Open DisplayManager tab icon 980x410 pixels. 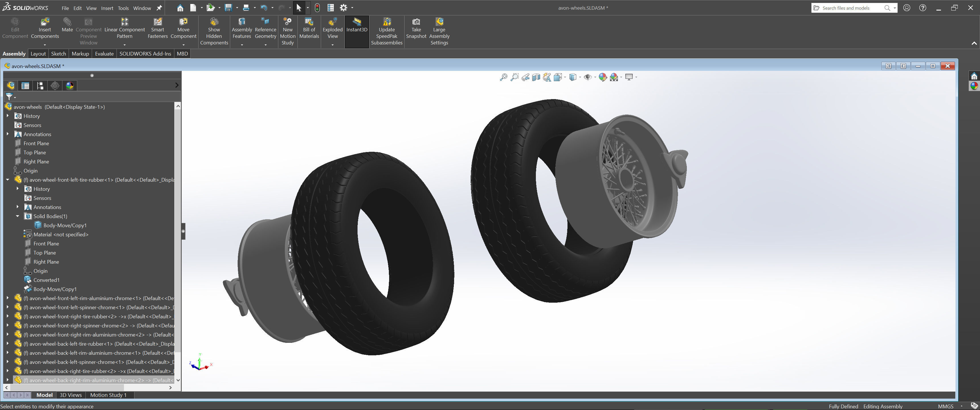[x=70, y=86]
